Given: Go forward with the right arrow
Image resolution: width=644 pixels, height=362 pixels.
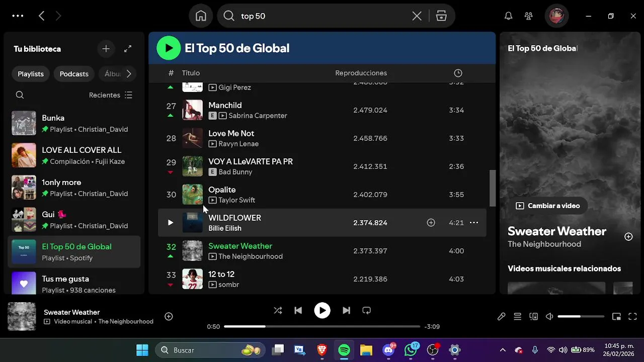Looking at the screenshot, I should (58, 16).
